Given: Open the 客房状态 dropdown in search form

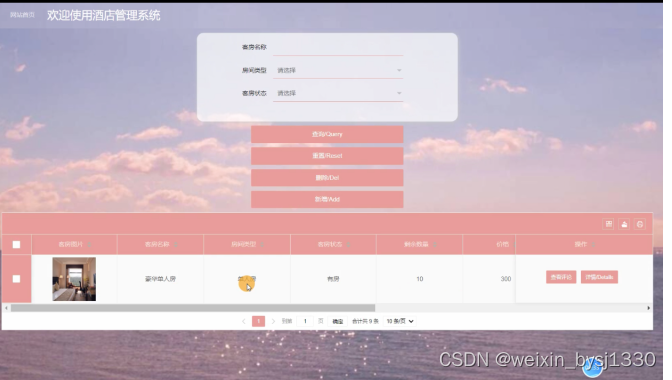Looking at the screenshot, I should [x=338, y=93].
